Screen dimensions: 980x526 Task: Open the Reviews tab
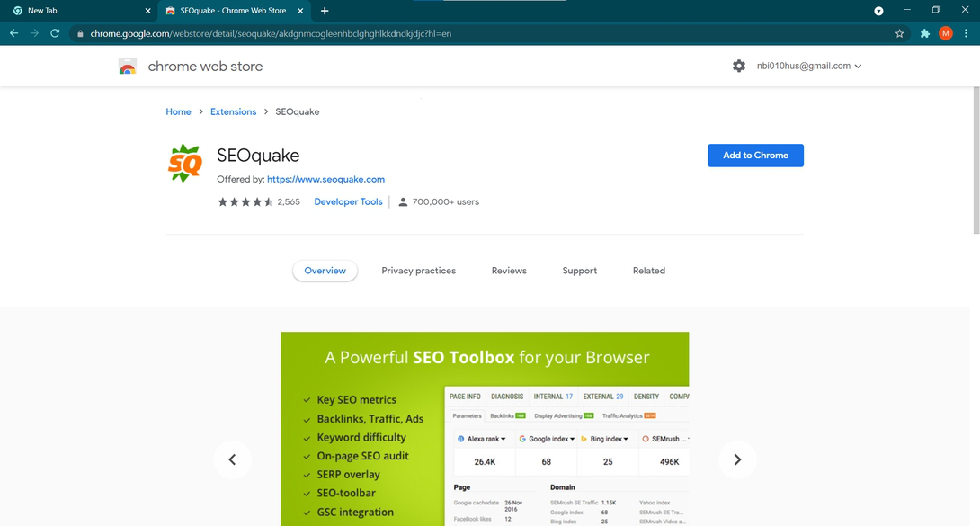509,271
